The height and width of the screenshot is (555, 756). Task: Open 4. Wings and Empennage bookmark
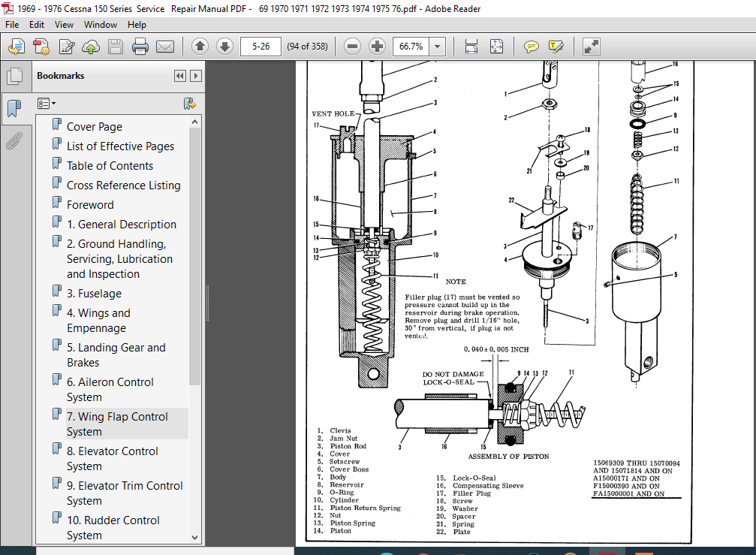tap(99, 321)
